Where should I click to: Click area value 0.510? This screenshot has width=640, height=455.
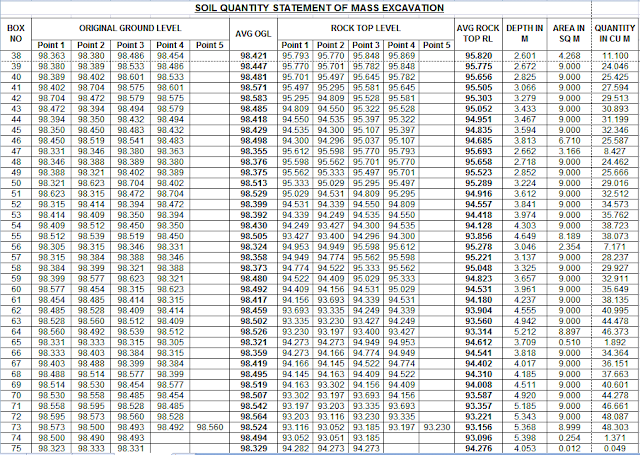tap(569, 342)
